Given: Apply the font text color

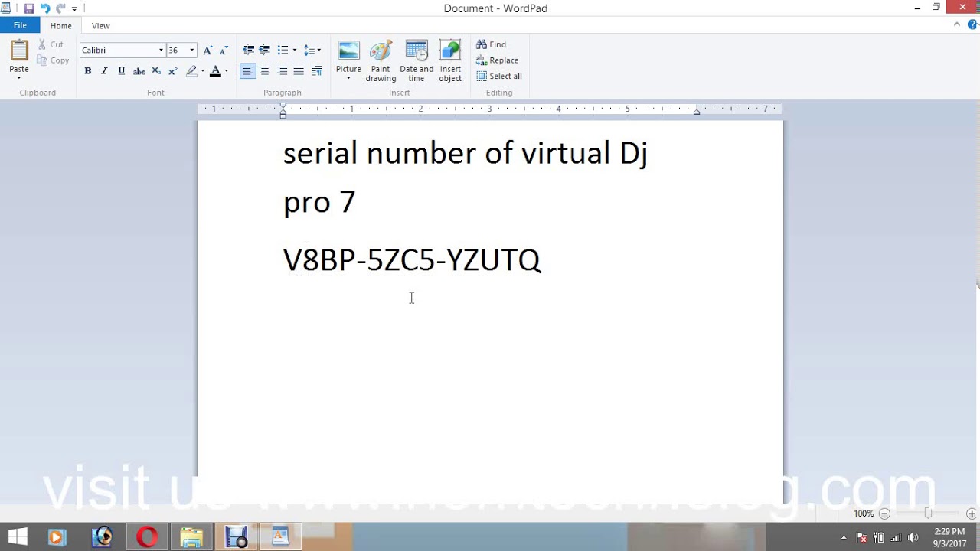Looking at the screenshot, I should coord(215,71).
